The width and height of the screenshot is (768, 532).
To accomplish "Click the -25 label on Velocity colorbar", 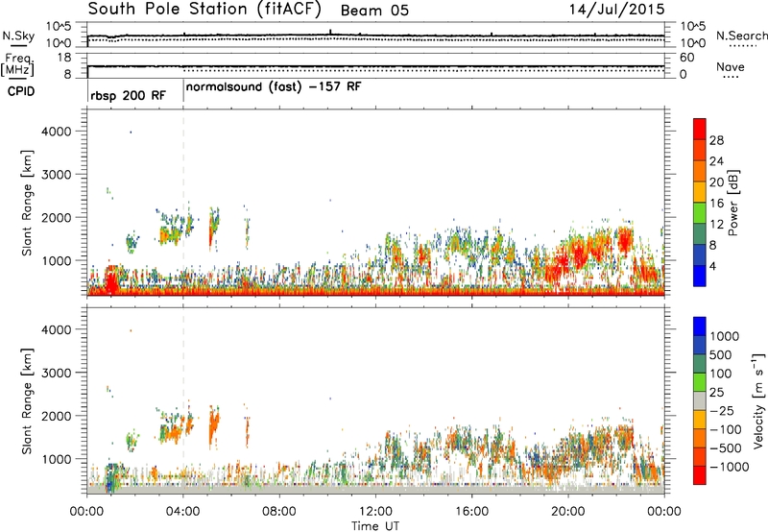I will point(722,411).
